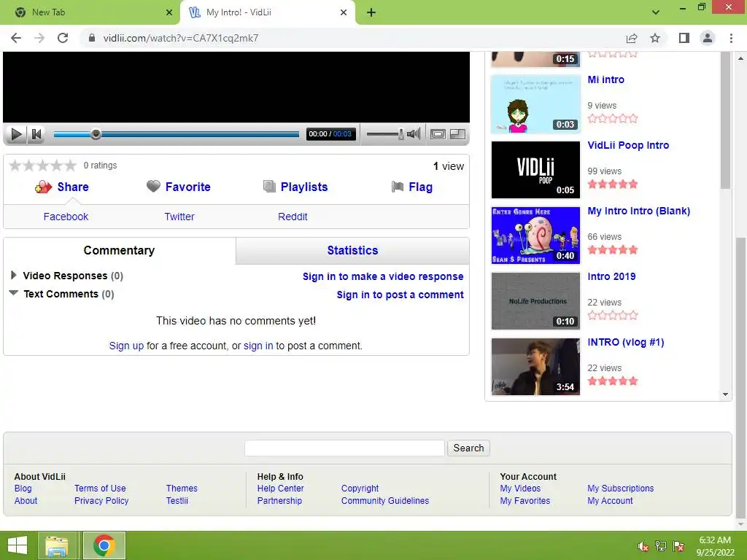This screenshot has width=747, height=560.
Task: Open the Chrome profile icon
Action: (708, 38)
